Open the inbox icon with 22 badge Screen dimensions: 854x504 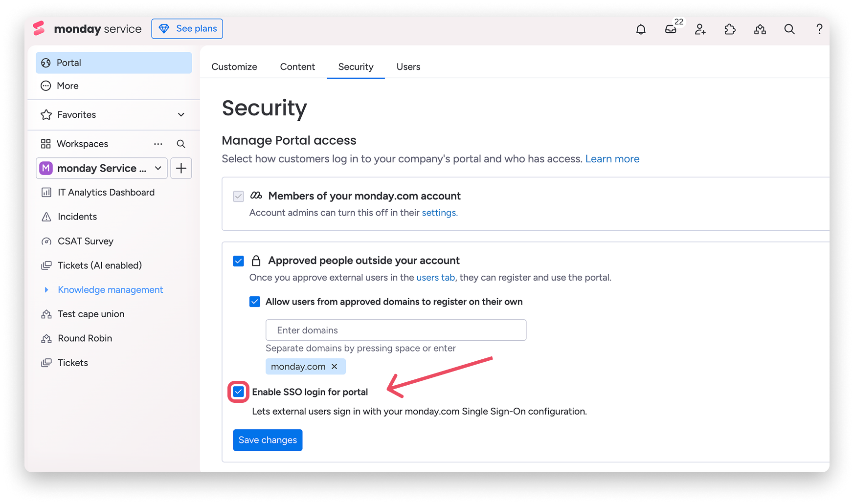click(x=671, y=29)
